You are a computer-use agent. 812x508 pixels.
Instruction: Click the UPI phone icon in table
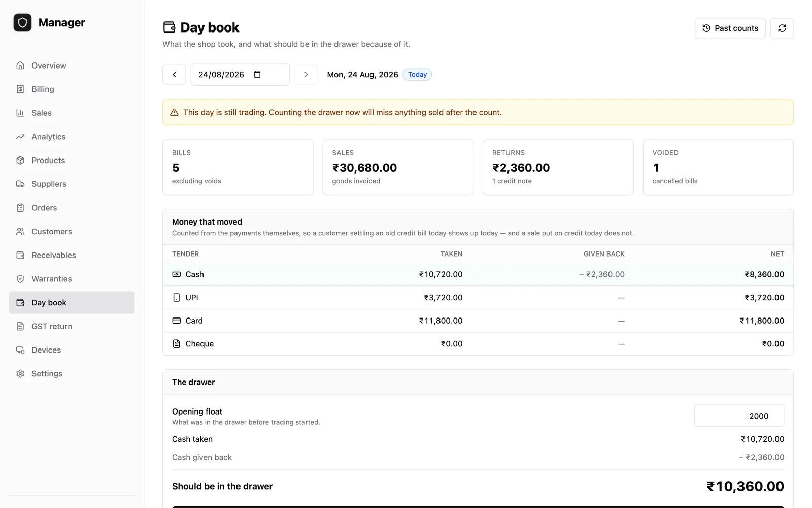pos(177,298)
